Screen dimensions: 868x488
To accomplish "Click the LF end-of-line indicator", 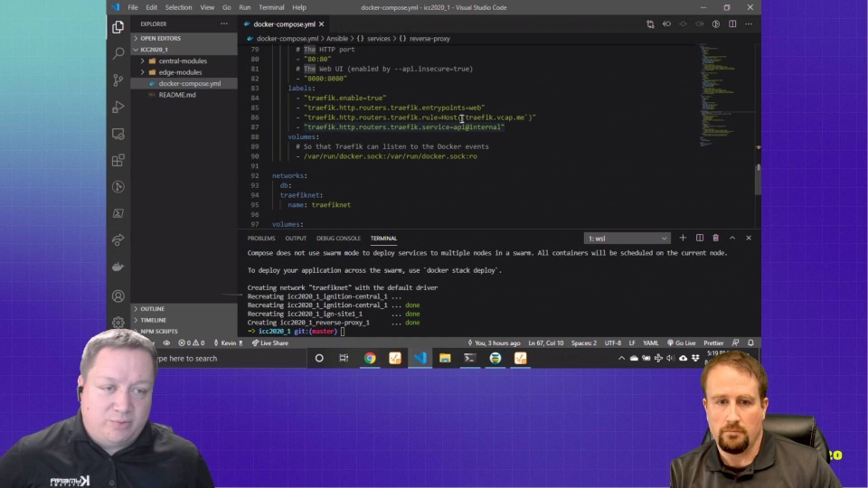I will pos(632,343).
